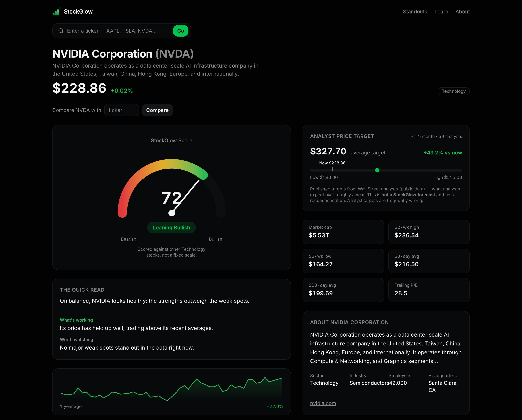Click the +43.2% vs now text

click(443, 153)
